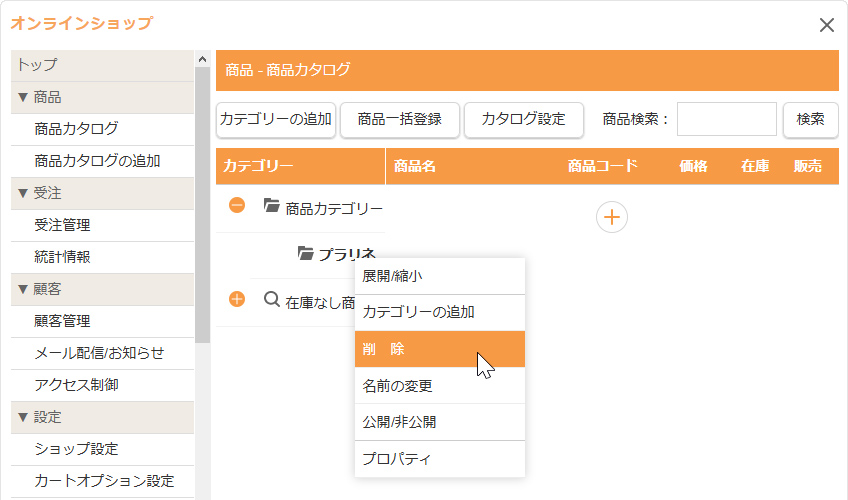Select 名前の変更 in the context menu

(439, 385)
